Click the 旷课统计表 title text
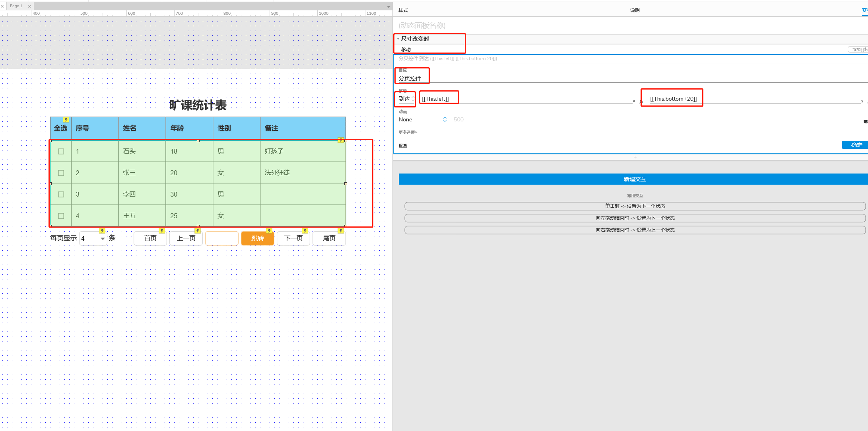Screen dimensions: 868x431 tap(198, 105)
